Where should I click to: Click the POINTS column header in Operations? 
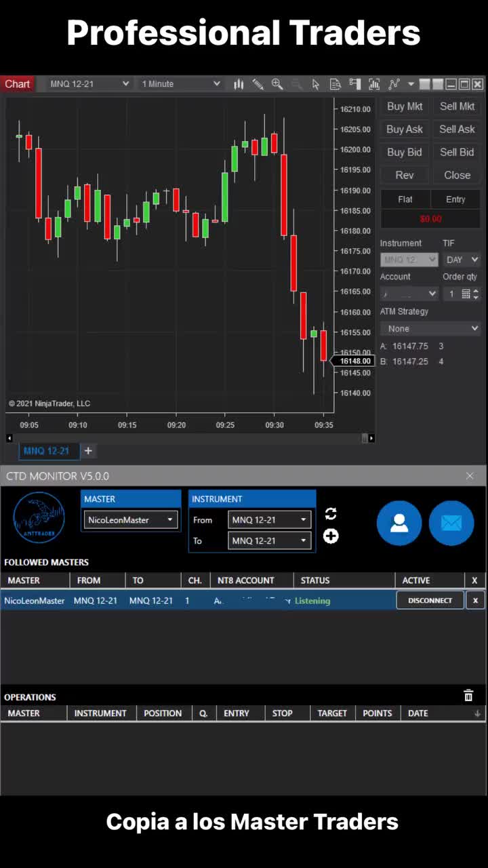click(x=378, y=713)
